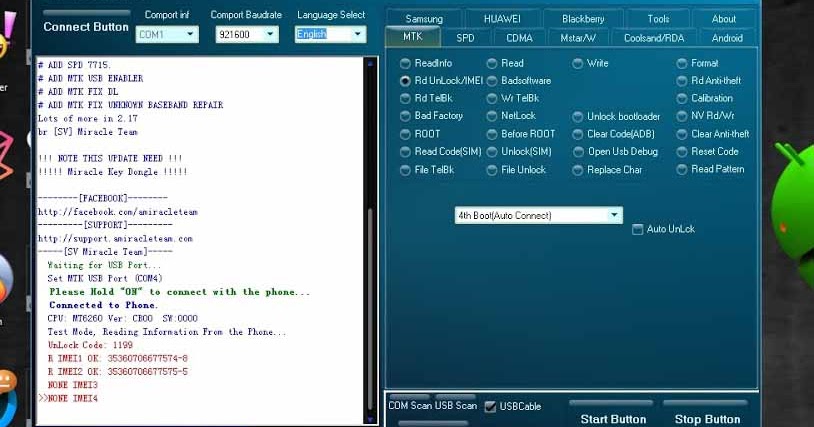Select the Read Pattern radio option
This screenshot has height=427, width=814.
coord(711,169)
